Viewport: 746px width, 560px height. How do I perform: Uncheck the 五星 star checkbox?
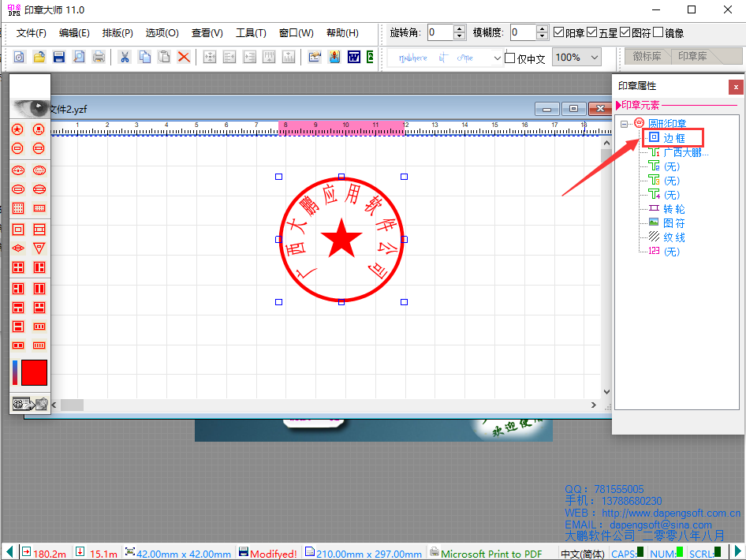[592, 32]
